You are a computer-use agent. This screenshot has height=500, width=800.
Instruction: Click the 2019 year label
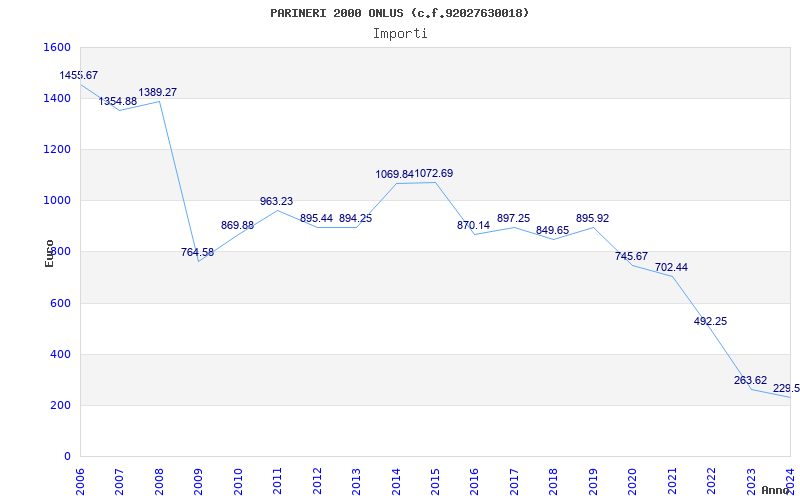pos(593,482)
